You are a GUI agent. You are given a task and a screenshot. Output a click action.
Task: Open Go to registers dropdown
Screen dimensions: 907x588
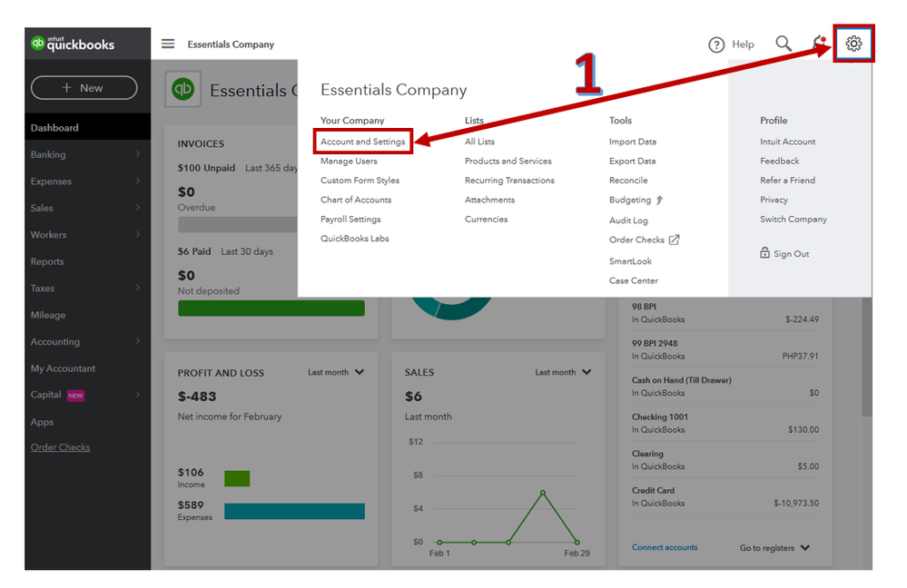click(774, 547)
